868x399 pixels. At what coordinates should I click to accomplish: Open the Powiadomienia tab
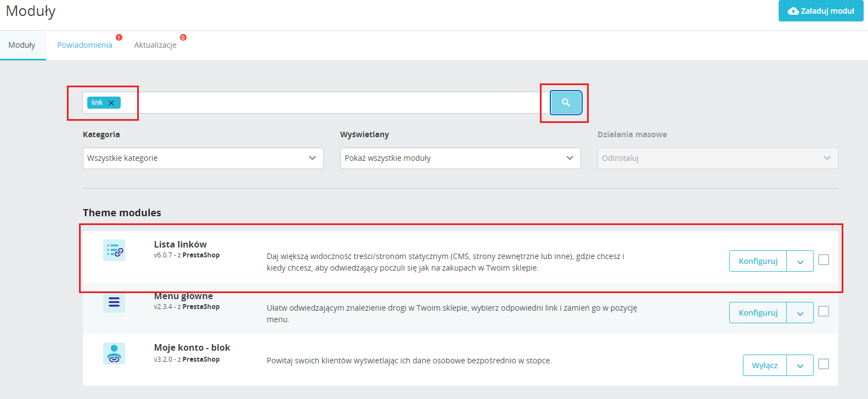pos(84,45)
